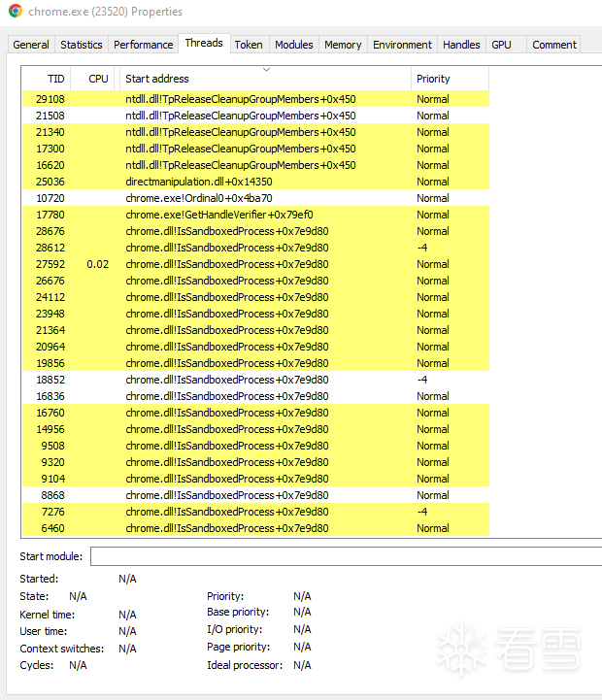Click the Start module text field

(x=346, y=556)
